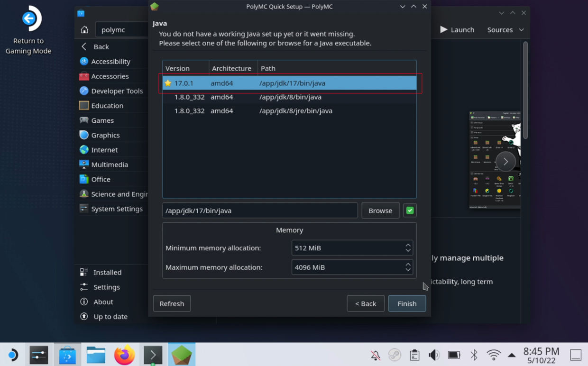The image size is (588, 366).
Task: Select the /app/jdk/8/jre/bin/java row
Action: pos(289,110)
